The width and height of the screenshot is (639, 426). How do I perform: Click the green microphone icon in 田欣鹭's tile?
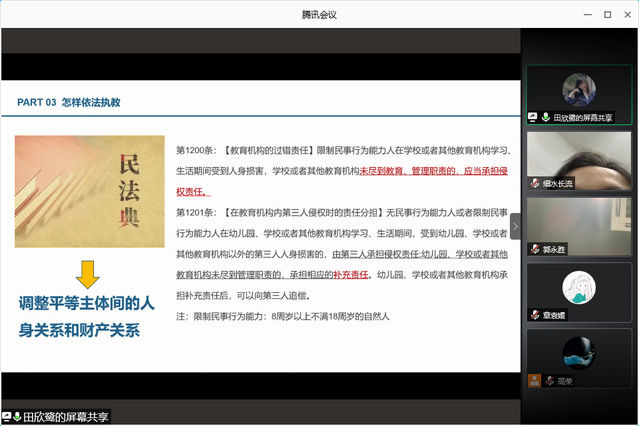545,117
